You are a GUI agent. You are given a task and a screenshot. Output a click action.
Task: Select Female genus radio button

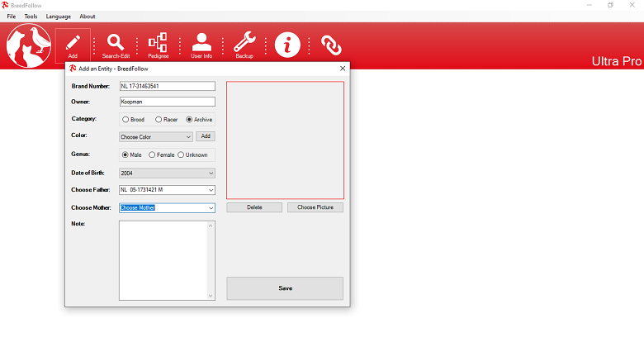tap(152, 154)
